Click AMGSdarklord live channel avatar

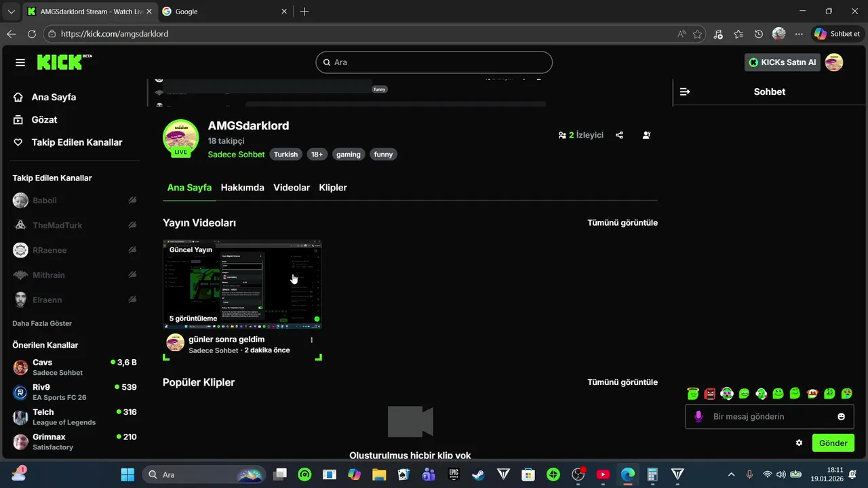pyautogui.click(x=180, y=138)
